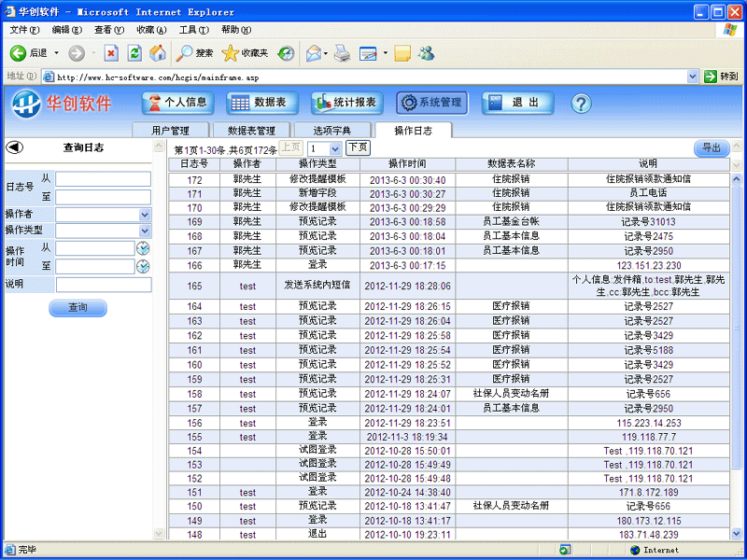747x560 pixels.
Task: Click the IE Stop toolbar icon
Action: (x=111, y=53)
